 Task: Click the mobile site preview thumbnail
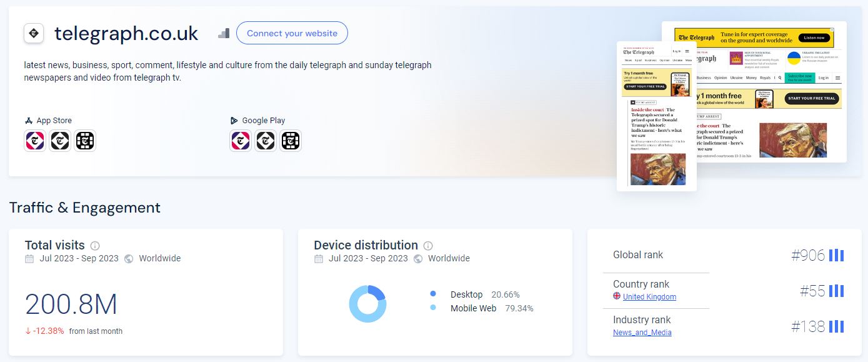(x=657, y=116)
